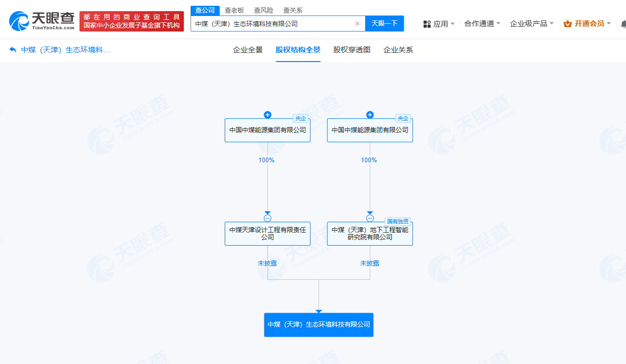Switch to the 股权穿透图 tab

point(352,50)
